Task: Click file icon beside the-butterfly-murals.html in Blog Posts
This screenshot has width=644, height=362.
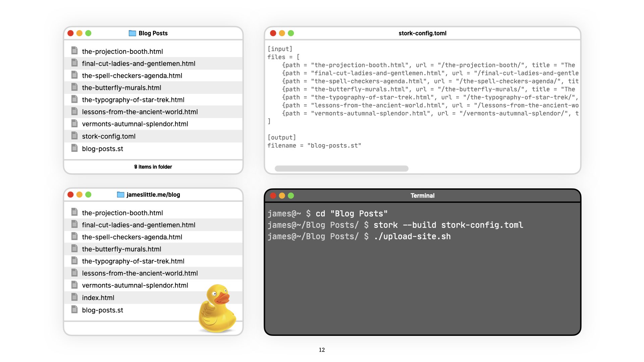Action: [x=74, y=87]
